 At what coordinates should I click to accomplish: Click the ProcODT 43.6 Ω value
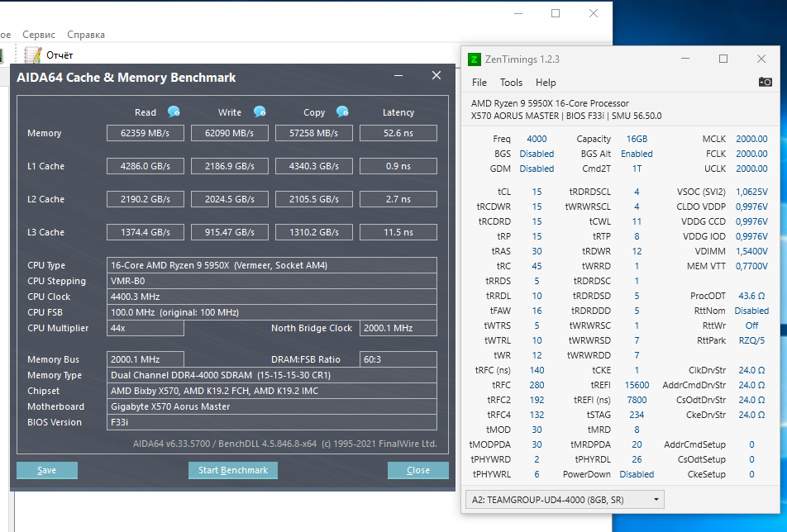[x=751, y=296]
